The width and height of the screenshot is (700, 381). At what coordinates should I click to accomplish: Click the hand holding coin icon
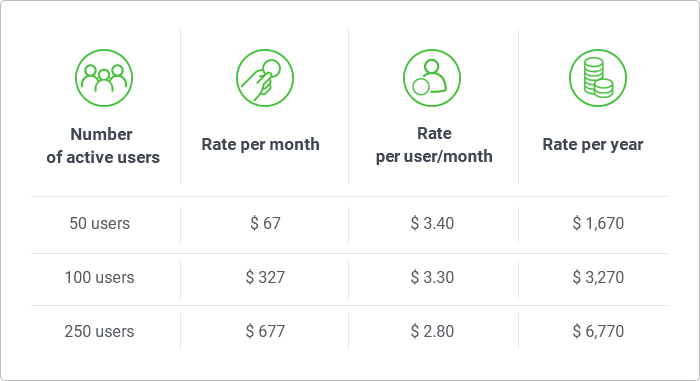(x=265, y=78)
